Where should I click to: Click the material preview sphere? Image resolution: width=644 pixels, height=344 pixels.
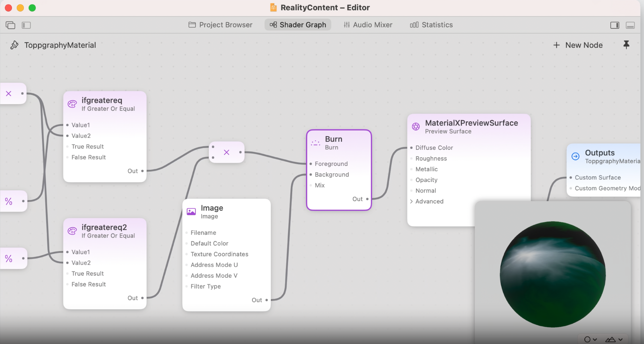click(x=553, y=274)
